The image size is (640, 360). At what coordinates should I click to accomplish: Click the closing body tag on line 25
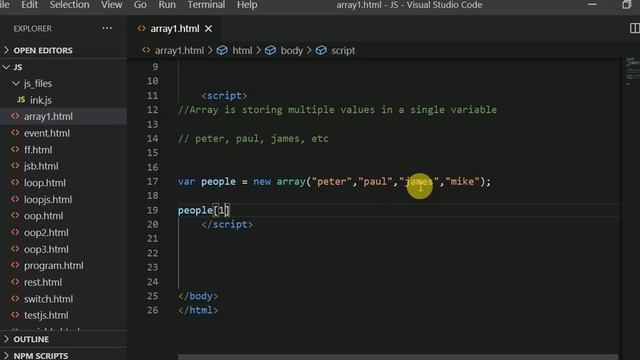tap(198, 296)
